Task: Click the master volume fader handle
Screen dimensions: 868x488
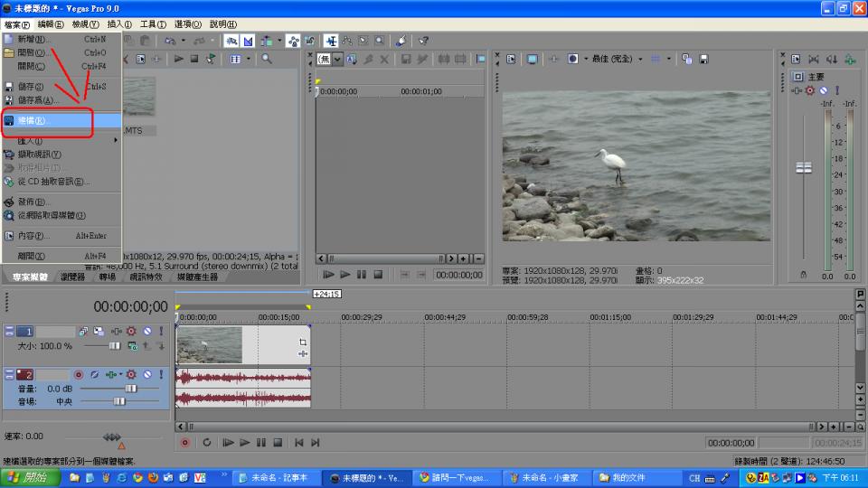Action: 803,168
